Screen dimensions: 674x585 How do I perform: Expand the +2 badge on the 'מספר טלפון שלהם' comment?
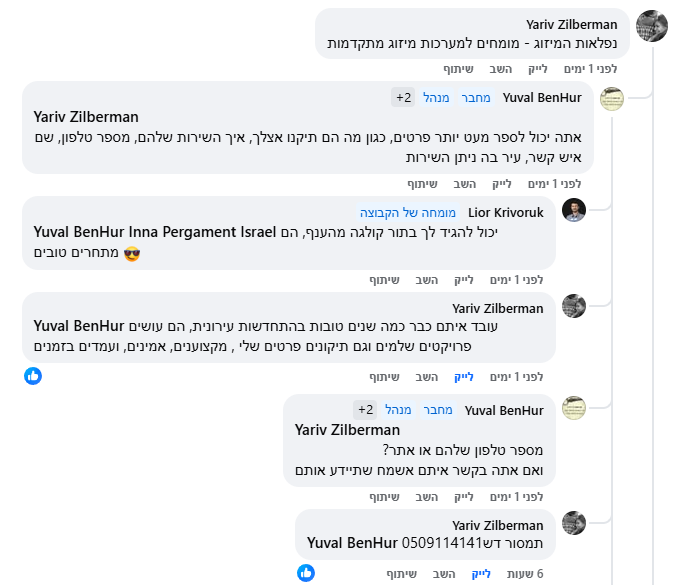pyautogui.click(x=364, y=410)
